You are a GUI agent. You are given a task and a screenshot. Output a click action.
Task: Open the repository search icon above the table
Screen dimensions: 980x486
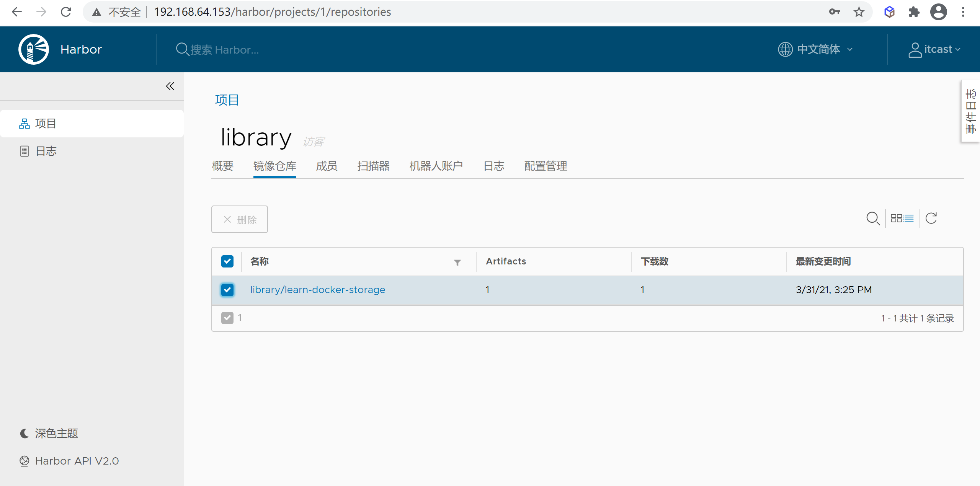[873, 219]
